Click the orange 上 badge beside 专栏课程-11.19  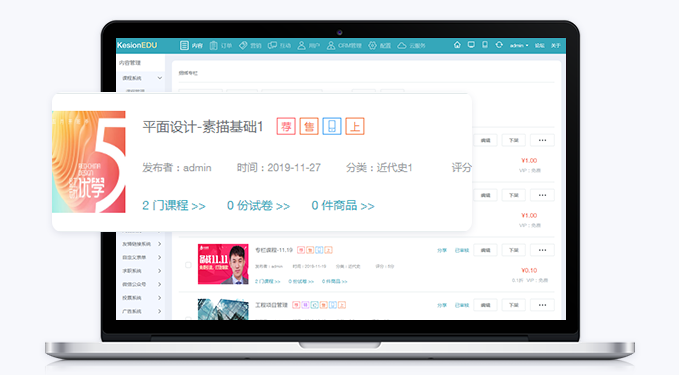[x=329, y=250]
